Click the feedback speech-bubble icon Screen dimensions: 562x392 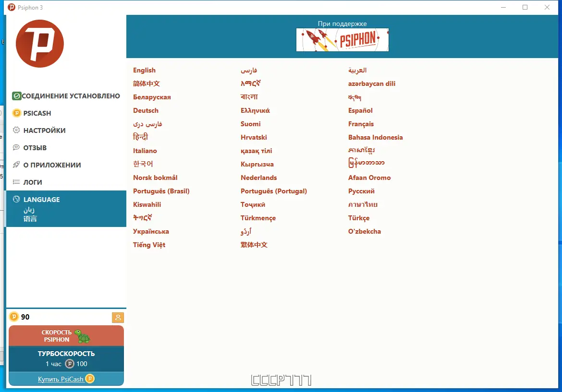coord(16,147)
